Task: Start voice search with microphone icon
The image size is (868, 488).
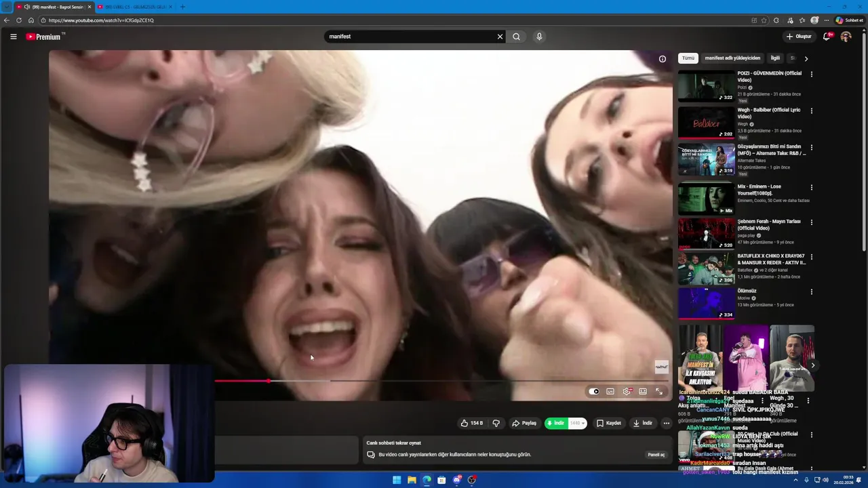Action: [x=539, y=37]
